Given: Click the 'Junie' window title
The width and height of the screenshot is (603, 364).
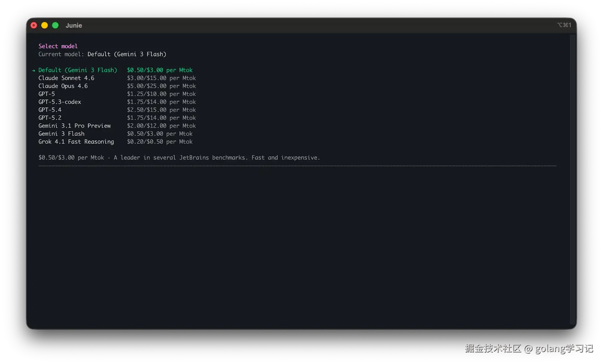Looking at the screenshot, I should [74, 25].
